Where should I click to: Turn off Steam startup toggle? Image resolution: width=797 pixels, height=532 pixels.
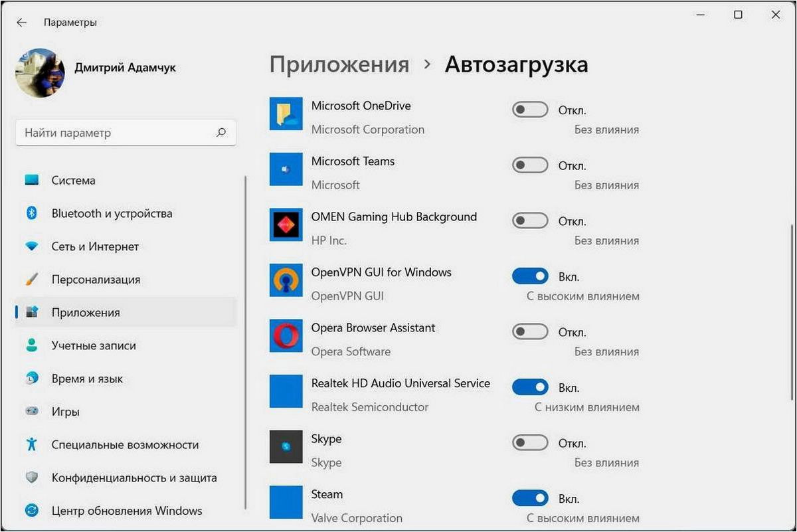pos(530,498)
